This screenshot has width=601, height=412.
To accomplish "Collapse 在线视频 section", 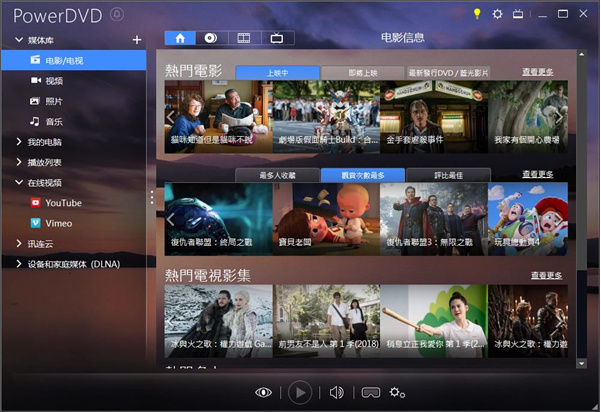I will pyautogui.click(x=19, y=182).
